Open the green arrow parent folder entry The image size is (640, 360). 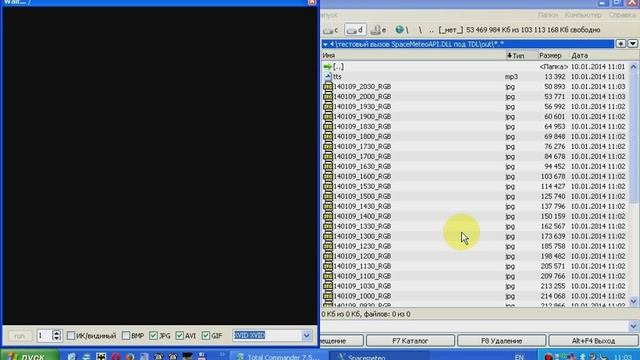coord(327,67)
